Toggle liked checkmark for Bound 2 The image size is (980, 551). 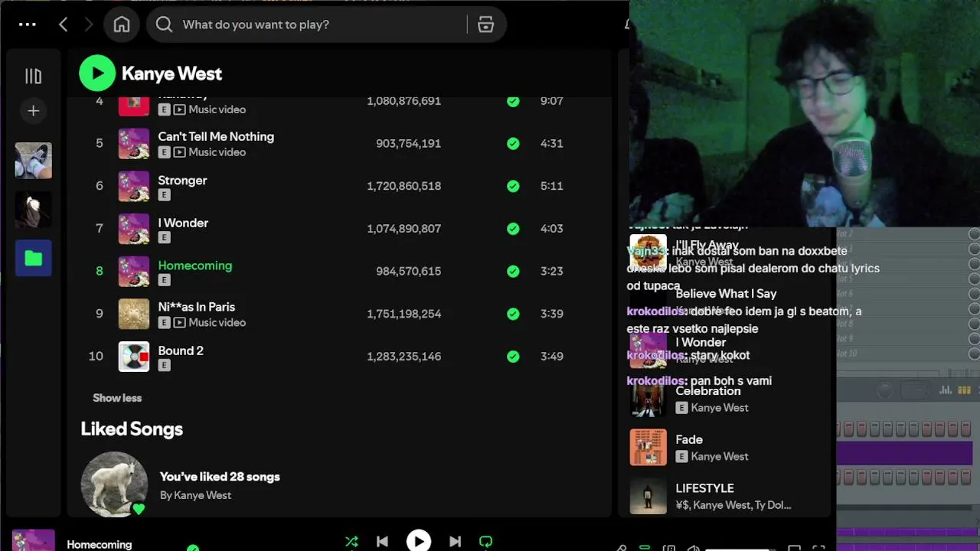click(x=513, y=356)
